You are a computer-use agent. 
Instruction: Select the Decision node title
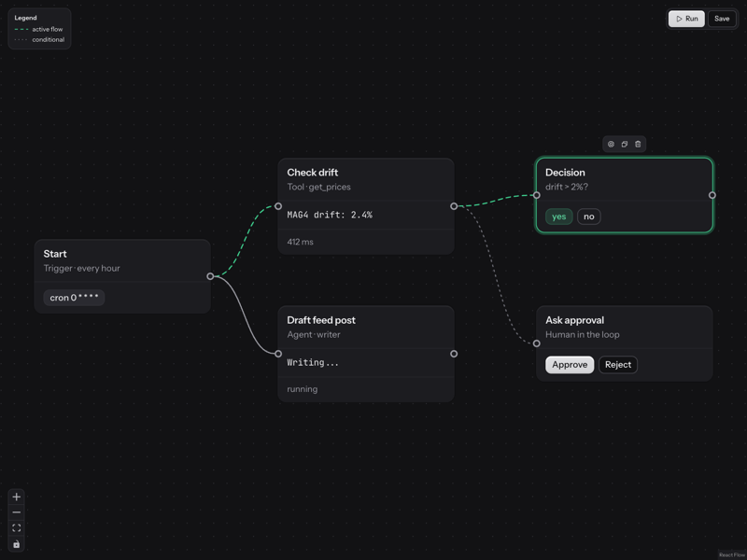[565, 173]
